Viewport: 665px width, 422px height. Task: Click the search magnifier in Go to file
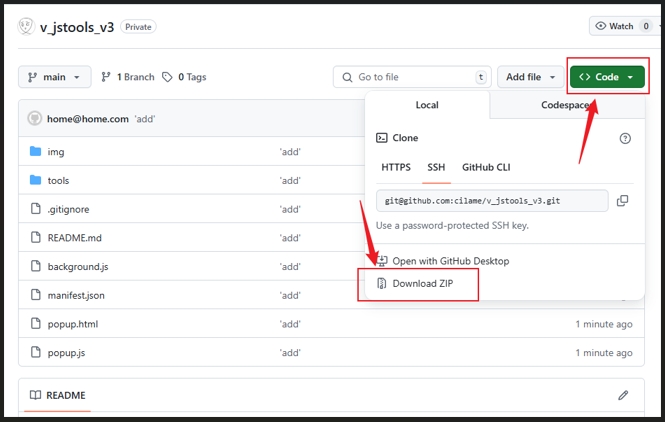[x=347, y=77]
